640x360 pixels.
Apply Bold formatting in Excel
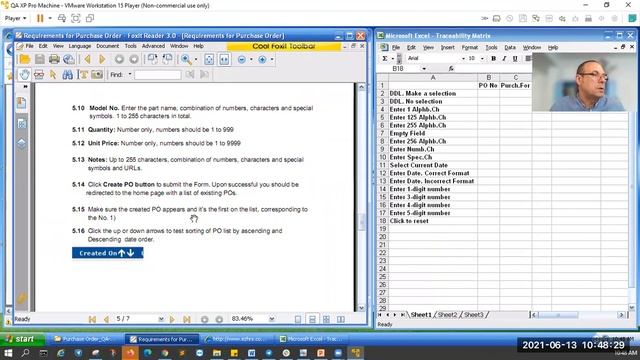493,58
